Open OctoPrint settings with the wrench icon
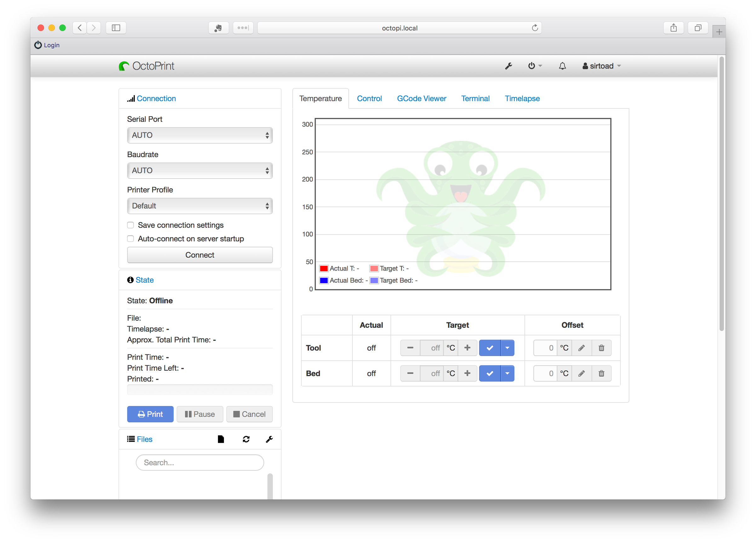This screenshot has height=543, width=756. pos(508,66)
